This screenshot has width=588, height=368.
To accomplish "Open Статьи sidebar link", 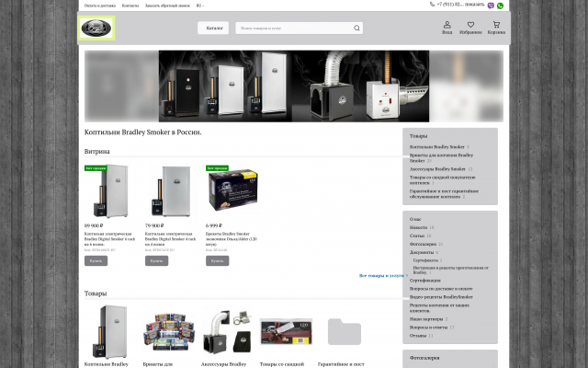I will (417, 236).
